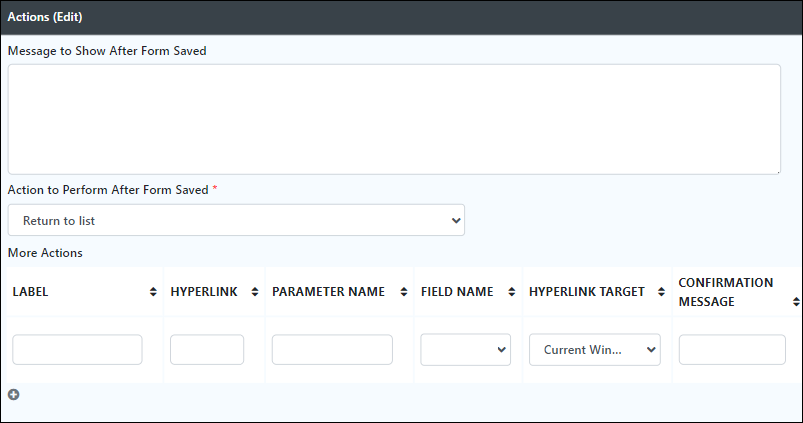Click the HYPERLINK TARGET column header text

click(587, 292)
